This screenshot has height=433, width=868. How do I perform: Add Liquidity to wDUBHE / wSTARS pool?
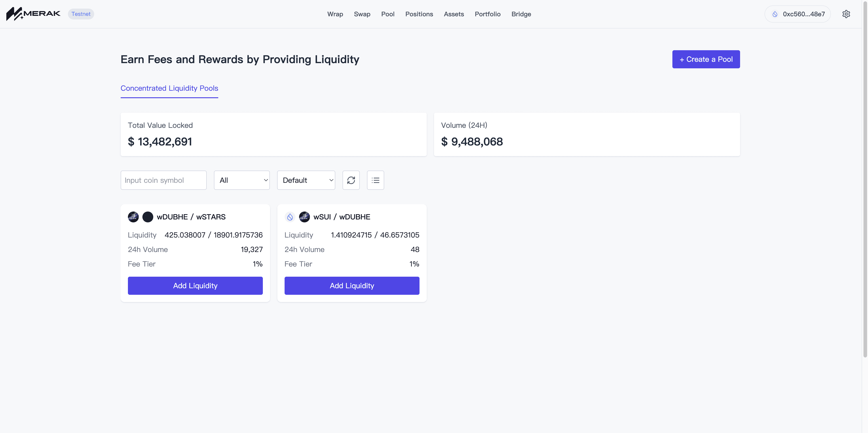pyautogui.click(x=195, y=285)
